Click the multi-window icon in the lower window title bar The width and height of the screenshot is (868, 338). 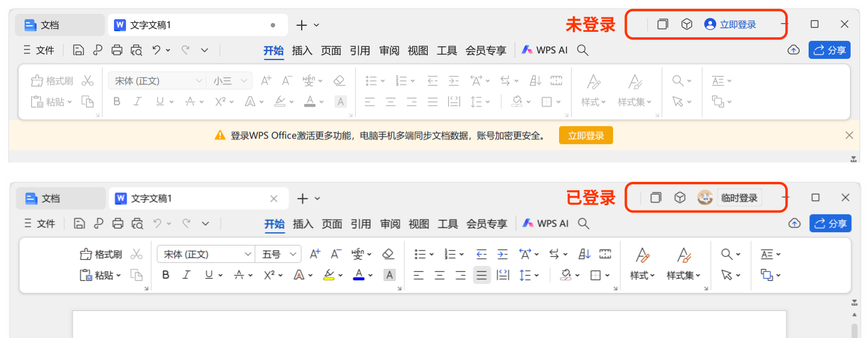656,198
